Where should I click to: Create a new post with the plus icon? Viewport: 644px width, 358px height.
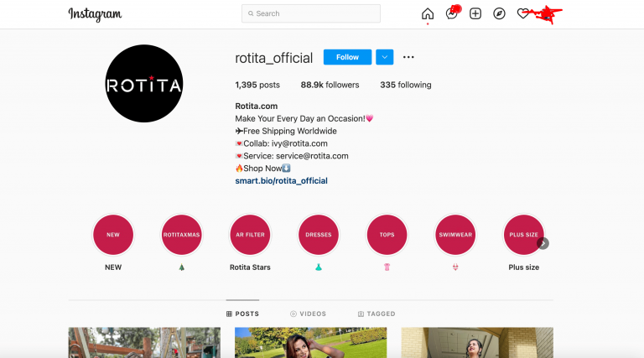(475, 13)
